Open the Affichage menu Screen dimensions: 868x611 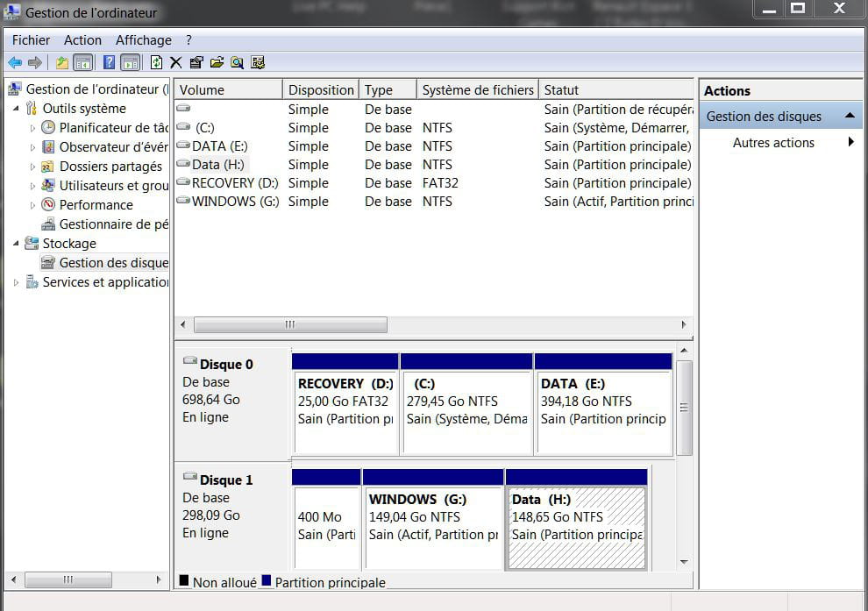143,40
